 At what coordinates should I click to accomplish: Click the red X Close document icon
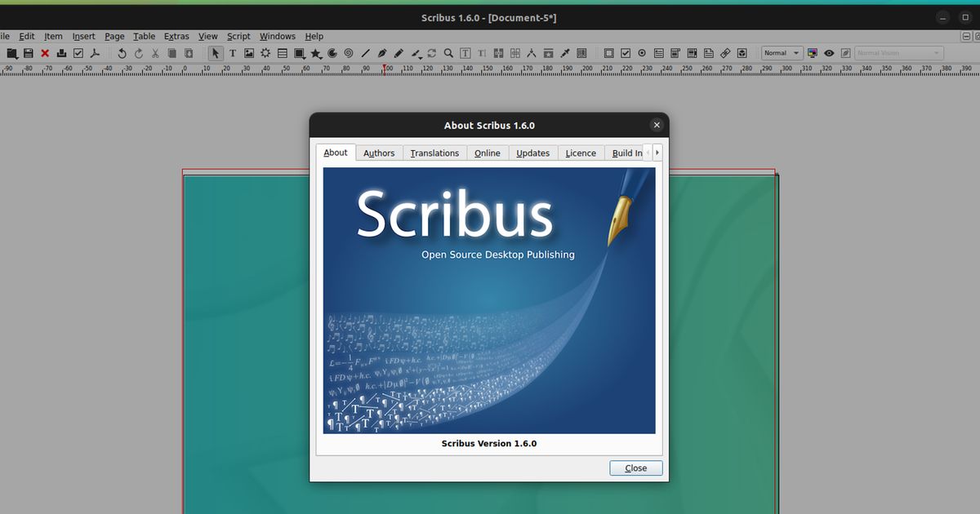click(x=45, y=53)
